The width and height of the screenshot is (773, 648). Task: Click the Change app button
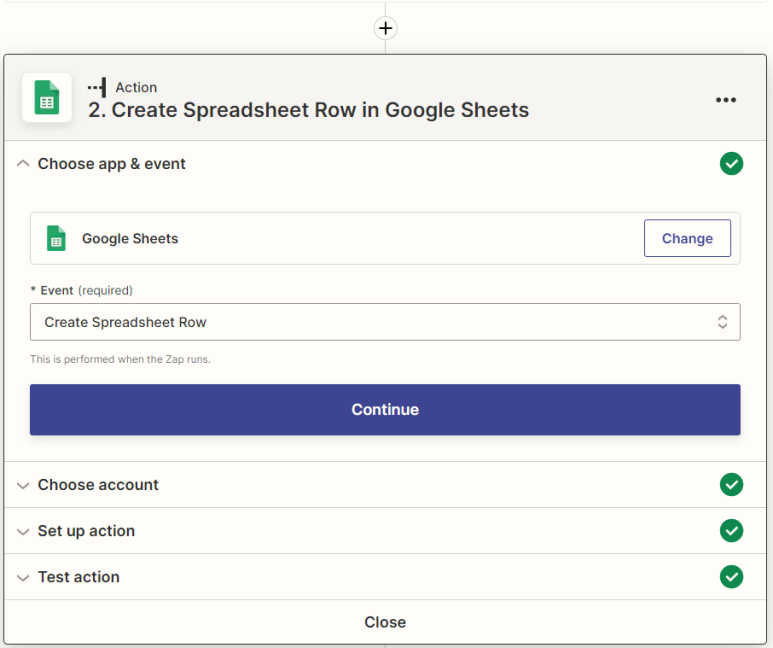coord(687,238)
